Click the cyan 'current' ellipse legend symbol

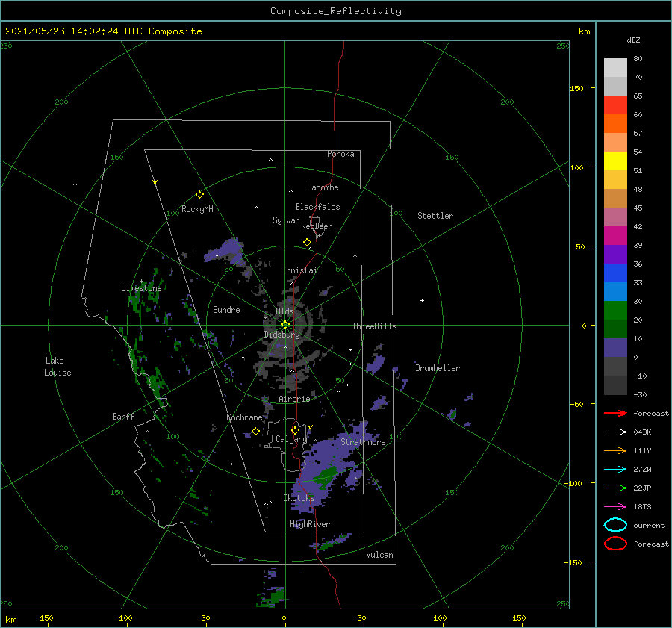click(x=615, y=525)
